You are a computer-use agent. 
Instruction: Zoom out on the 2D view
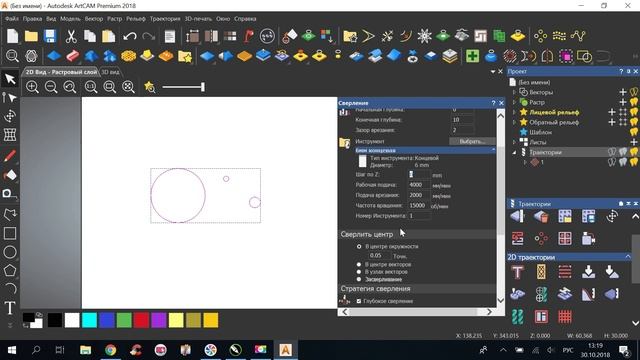[51, 87]
